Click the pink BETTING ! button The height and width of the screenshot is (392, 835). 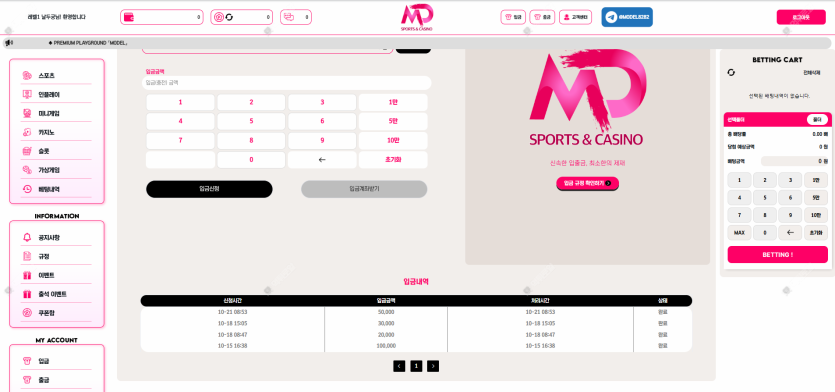[777, 255]
